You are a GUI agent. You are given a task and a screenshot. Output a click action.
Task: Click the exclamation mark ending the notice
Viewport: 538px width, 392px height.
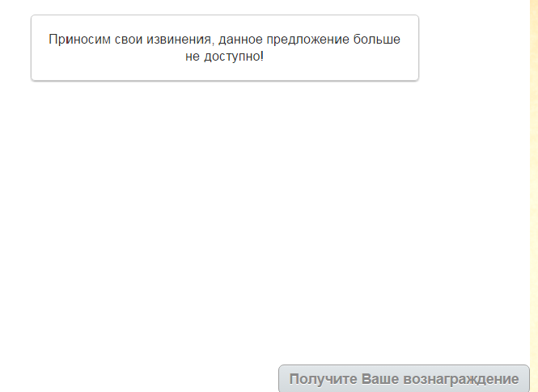262,56
